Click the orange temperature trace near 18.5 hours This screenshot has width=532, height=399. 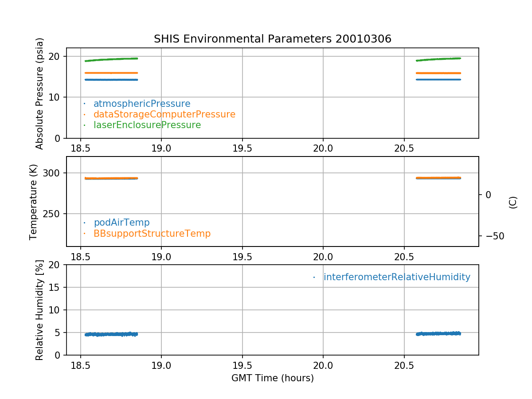111,178
